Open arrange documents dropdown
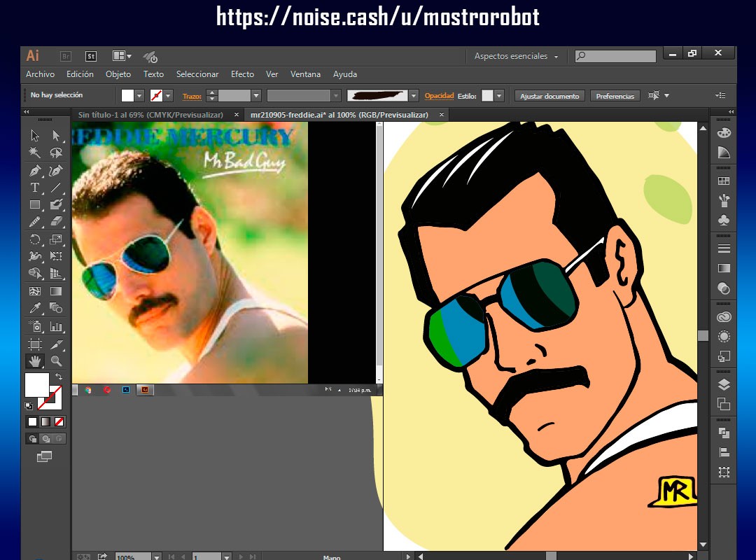This screenshot has width=756, height=560. click(x=122, y=56)
